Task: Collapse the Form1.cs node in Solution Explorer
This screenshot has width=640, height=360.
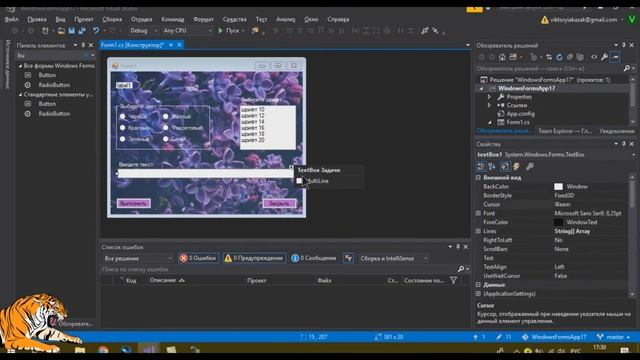Action: coord(490,122)
